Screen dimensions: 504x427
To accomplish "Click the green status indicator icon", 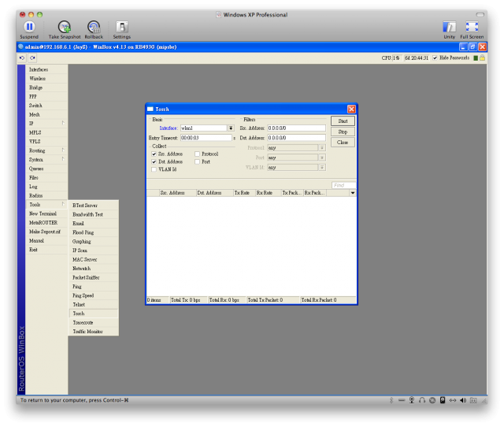I will click(476, 58).
